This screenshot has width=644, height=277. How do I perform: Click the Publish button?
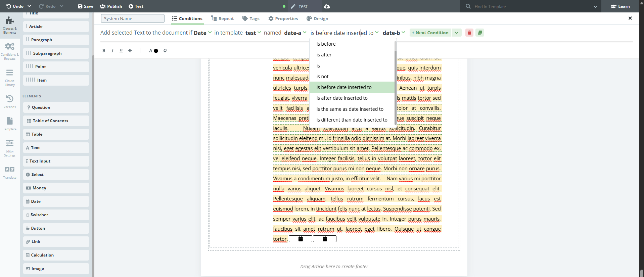(x=111, y=6)
